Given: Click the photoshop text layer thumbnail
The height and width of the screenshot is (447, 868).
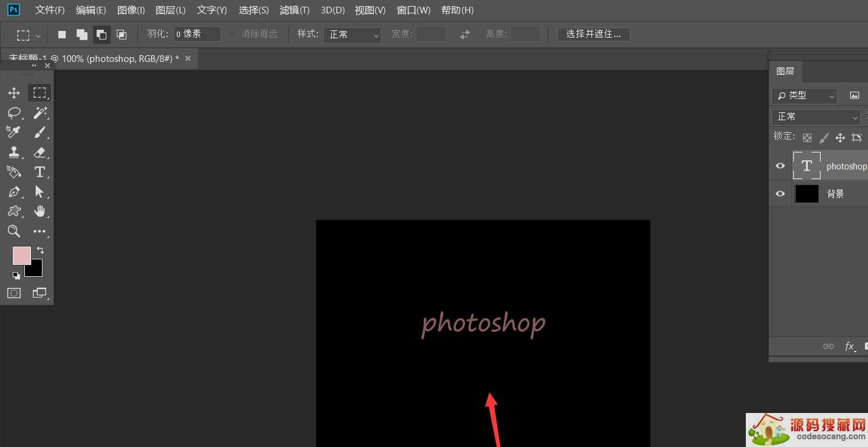Looking at the screenshot, I should point(807,166).
